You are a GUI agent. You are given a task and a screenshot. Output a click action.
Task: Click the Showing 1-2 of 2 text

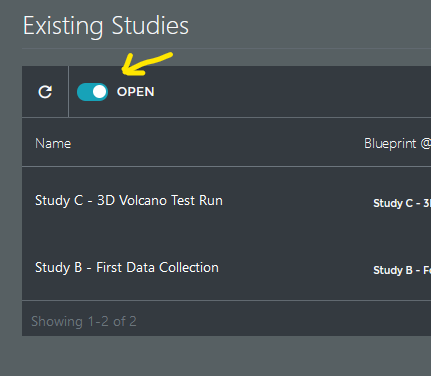pyautogui.click(x=84, y=321)
